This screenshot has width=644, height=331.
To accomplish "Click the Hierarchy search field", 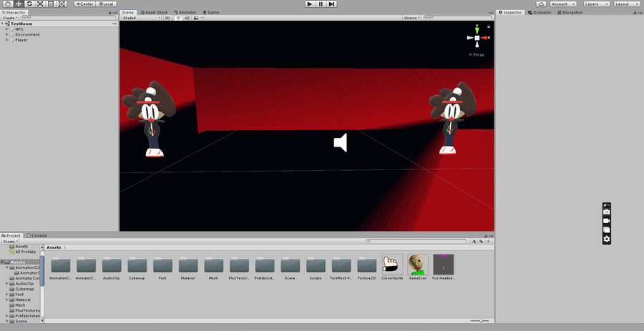I will click(x=68, y=18).
